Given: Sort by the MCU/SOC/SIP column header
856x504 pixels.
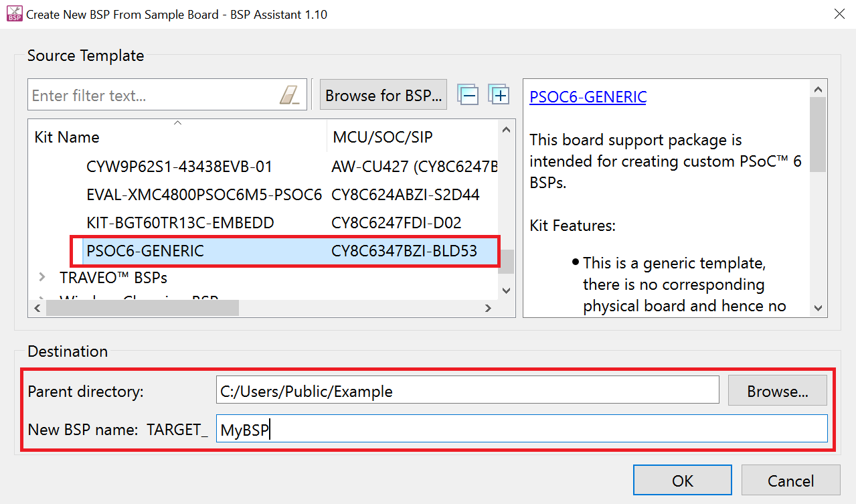Looking at the screenshot, I should pos(412,137).
